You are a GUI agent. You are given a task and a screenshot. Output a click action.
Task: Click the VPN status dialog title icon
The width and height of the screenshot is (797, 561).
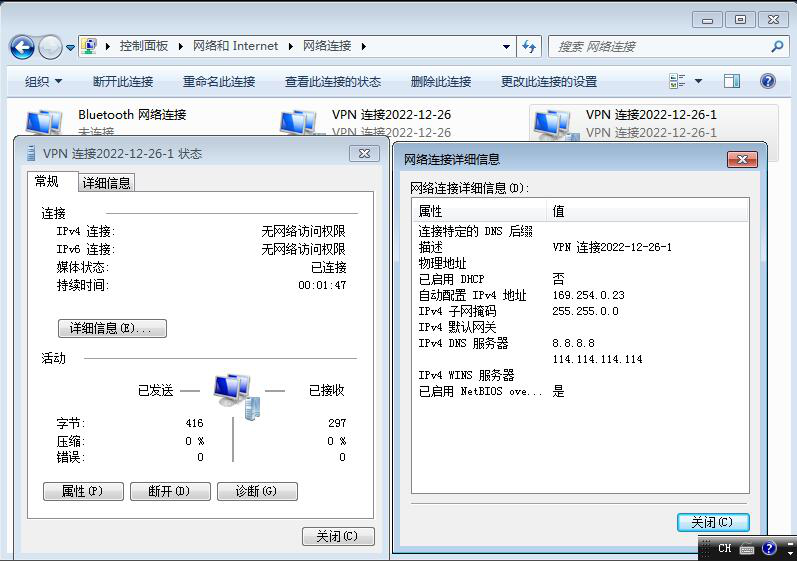[31, 153]
